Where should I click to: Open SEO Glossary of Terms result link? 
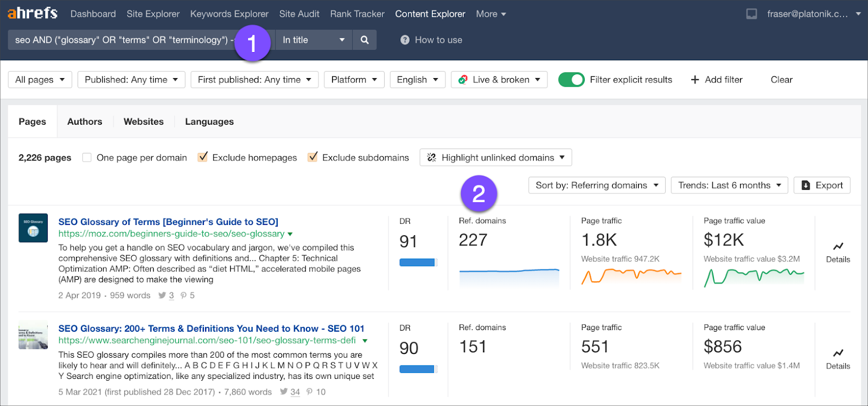coord(168,222)
